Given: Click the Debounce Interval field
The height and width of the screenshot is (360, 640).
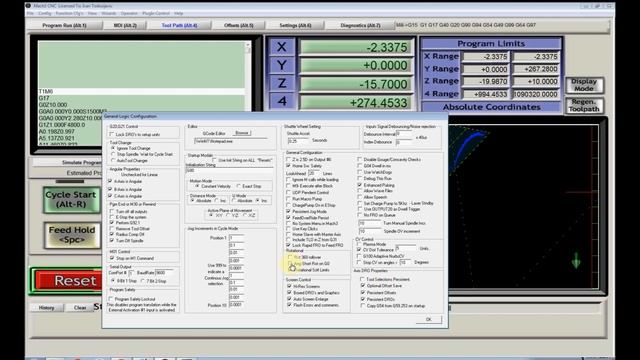Looking at the screenshot, I should pos(404,134).
